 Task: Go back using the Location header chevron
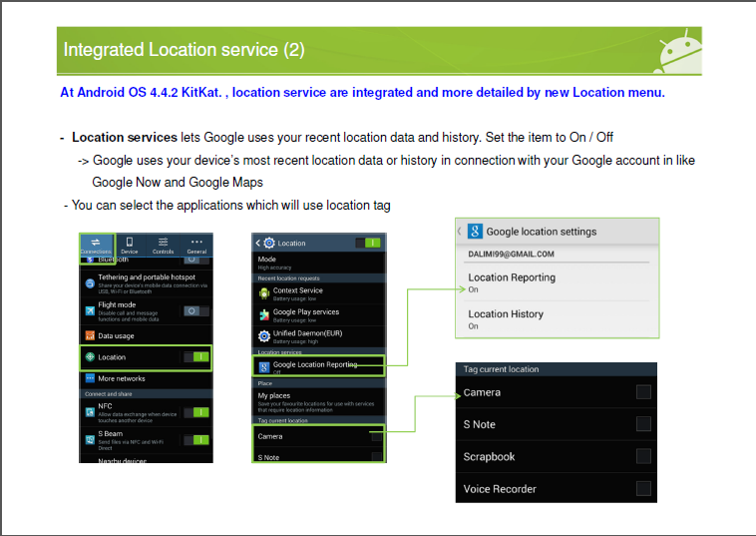tap(258, 243)
